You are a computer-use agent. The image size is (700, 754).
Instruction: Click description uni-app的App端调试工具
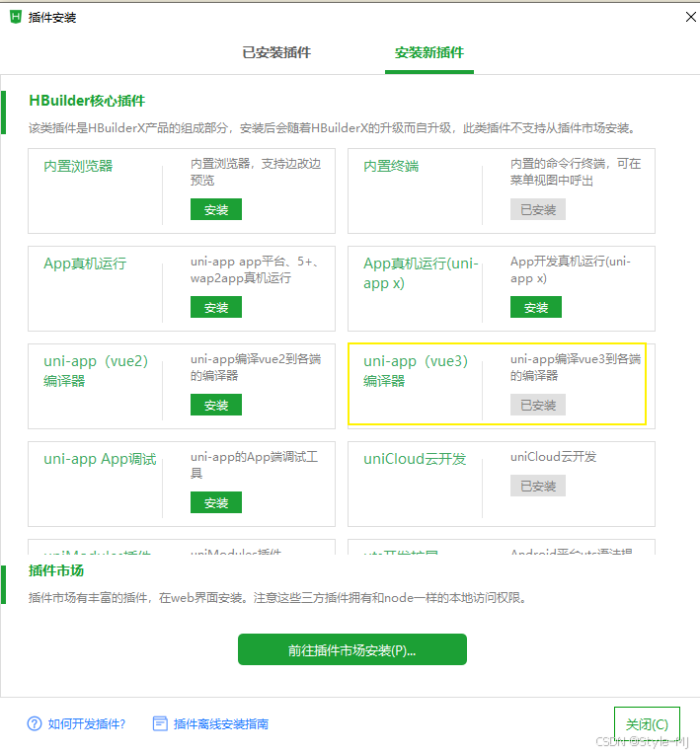click(254, 465)
